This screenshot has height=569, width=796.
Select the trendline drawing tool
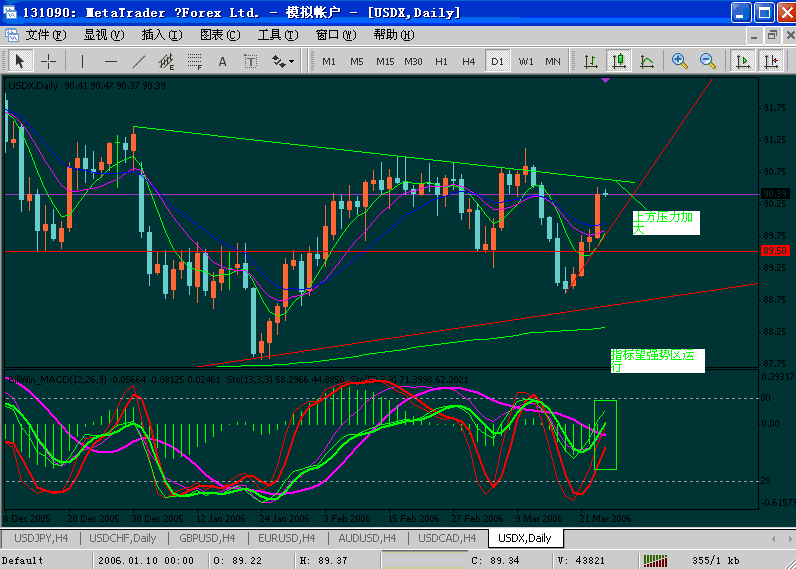(139, 61)
